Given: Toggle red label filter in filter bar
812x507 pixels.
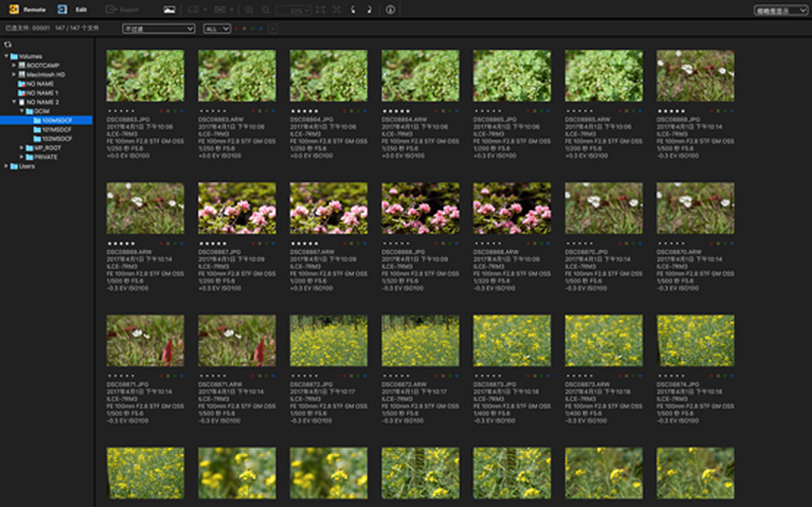Looking at the screenshot, I should pos(236,29).
